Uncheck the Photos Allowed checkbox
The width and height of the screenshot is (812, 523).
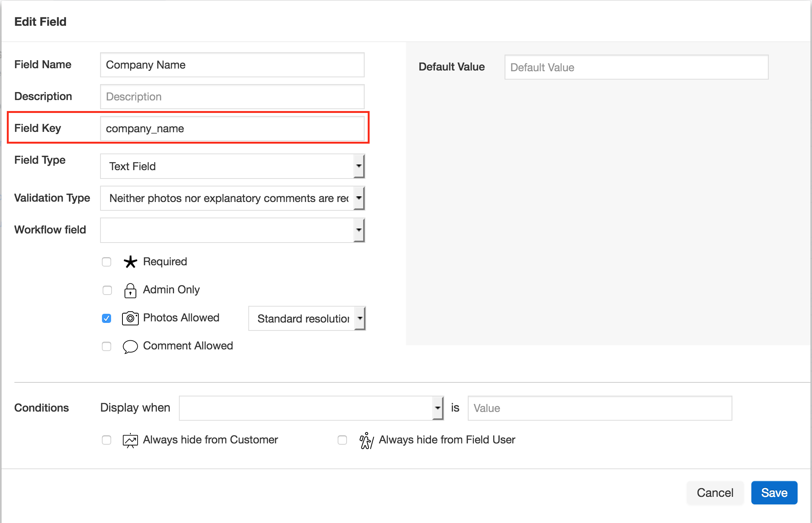107,318
